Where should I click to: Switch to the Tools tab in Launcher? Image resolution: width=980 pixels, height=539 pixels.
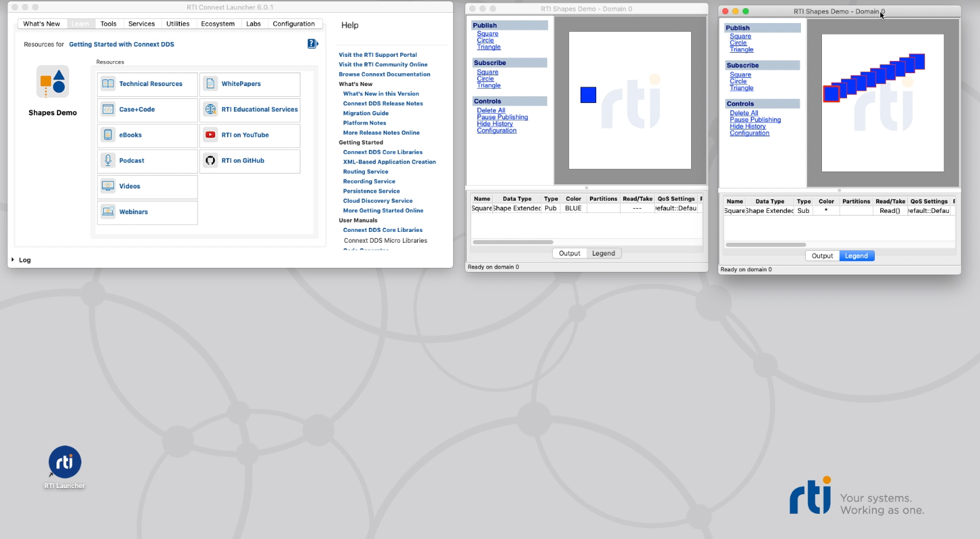[108, 23]
